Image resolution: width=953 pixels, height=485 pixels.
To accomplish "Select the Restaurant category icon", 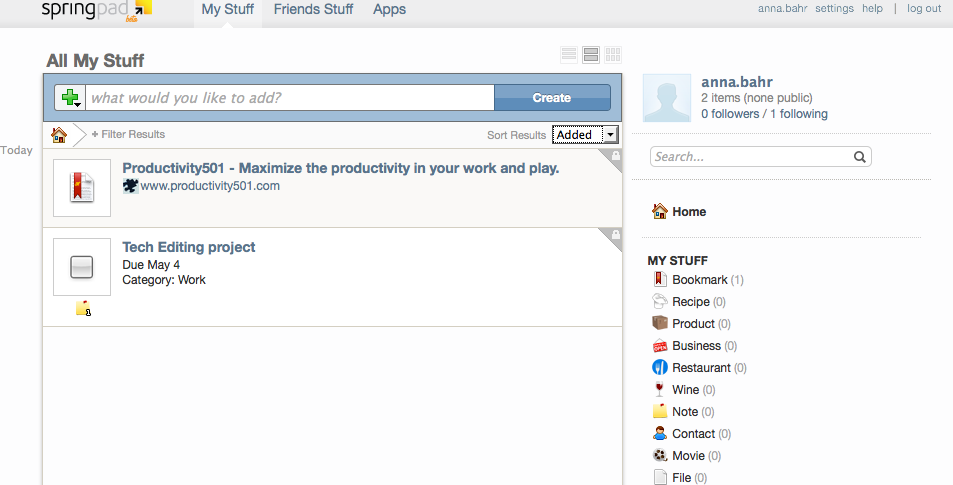I will click(x=659, y=367).
